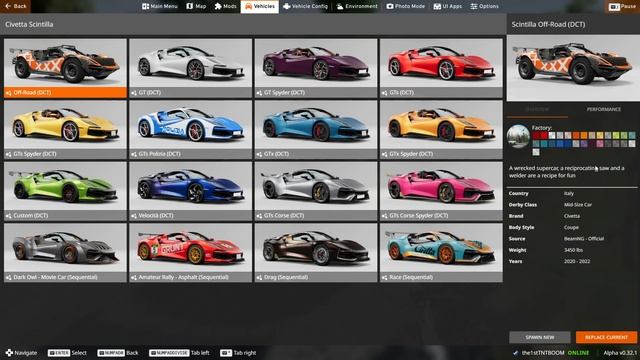Click the Tab left key hint
640x360 pixels.
pyautogui.click(x=180, y=353)
